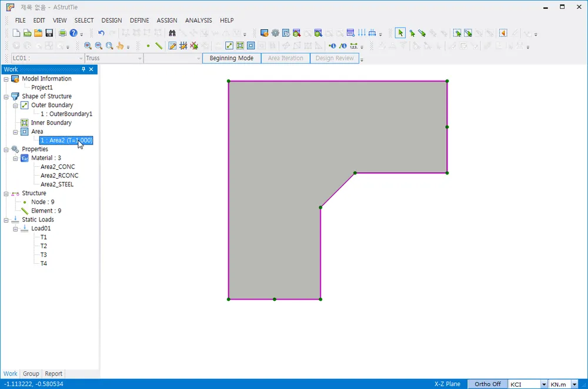
Task: Switch to the Report tab
Action: click(54, 374)
